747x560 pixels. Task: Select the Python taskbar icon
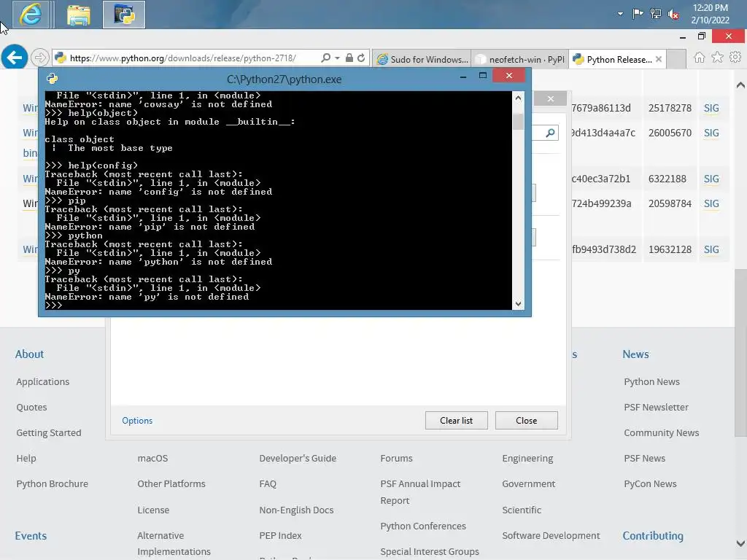[124, 15]
